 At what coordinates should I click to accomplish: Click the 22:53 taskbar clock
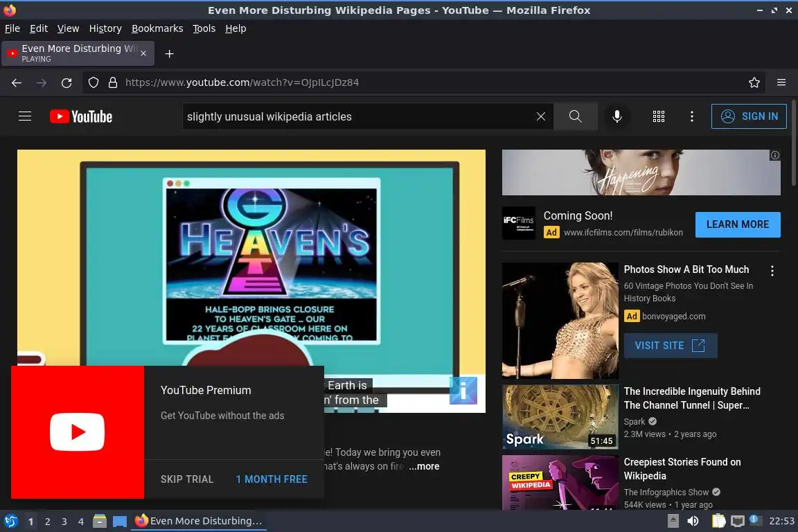781,522
